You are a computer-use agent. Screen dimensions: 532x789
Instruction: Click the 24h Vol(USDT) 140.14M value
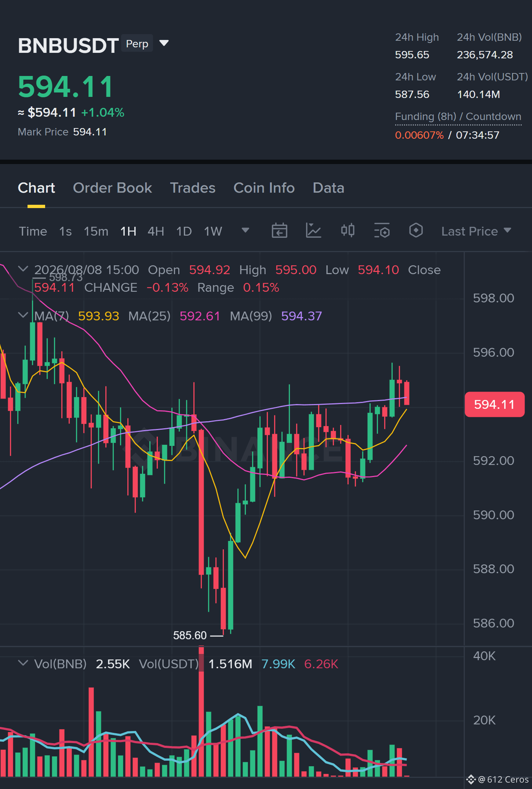pyautogui.click(x=478, y=94)
